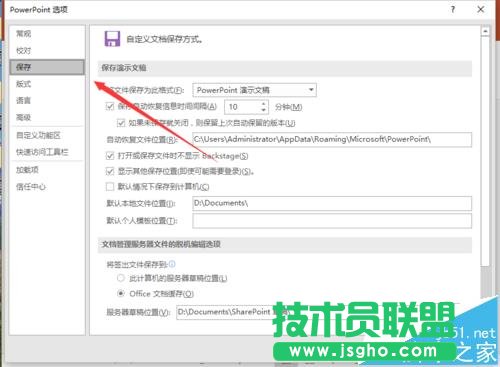Increase AutoRecover minutes with up arrow
This screenshot has height=367, width=500.
pos(264,104)
